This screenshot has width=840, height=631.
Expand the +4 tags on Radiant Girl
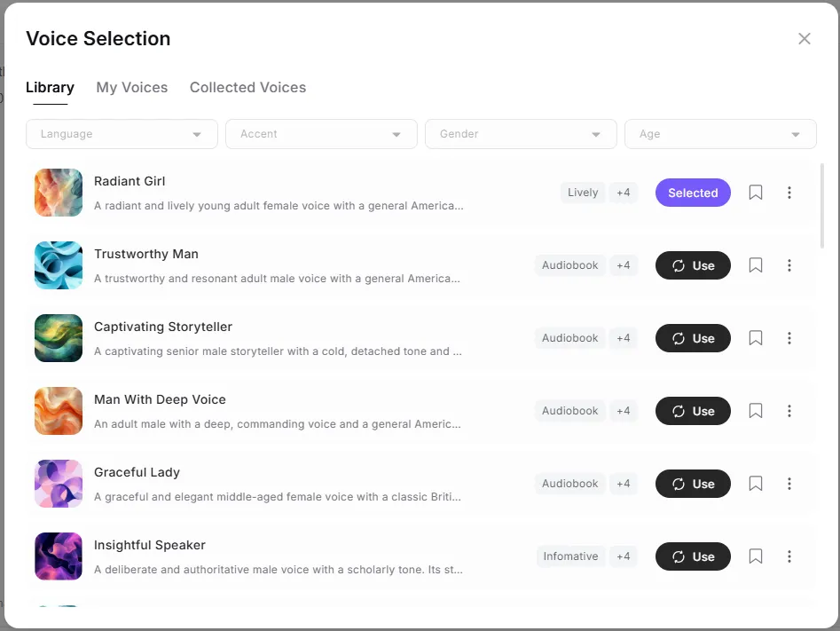click(623, 193)
